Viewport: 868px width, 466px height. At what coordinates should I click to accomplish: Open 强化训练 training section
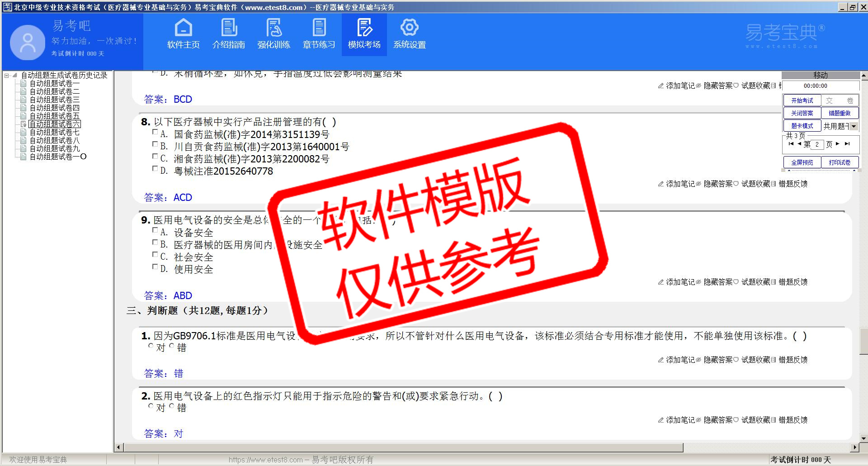coord(274,34)
